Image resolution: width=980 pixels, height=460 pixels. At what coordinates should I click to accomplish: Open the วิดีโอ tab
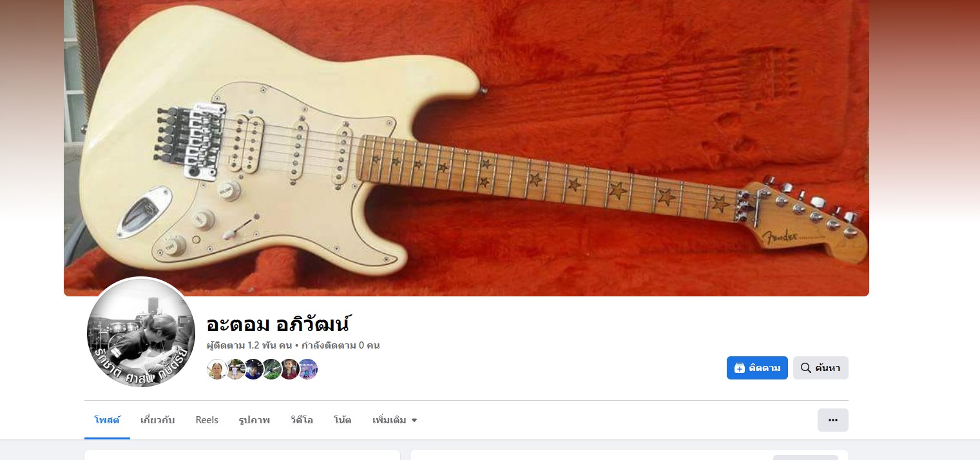(x=302, y=420)
